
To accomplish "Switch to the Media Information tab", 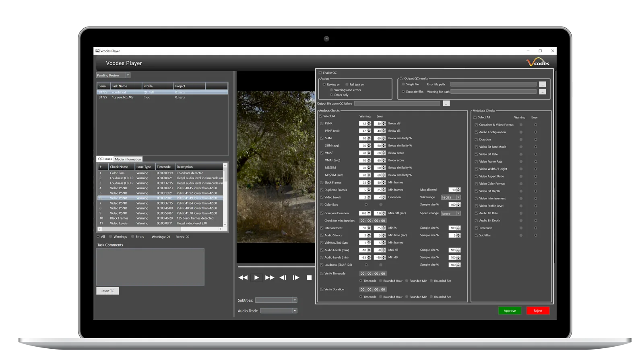I will [x=128, y=159].
